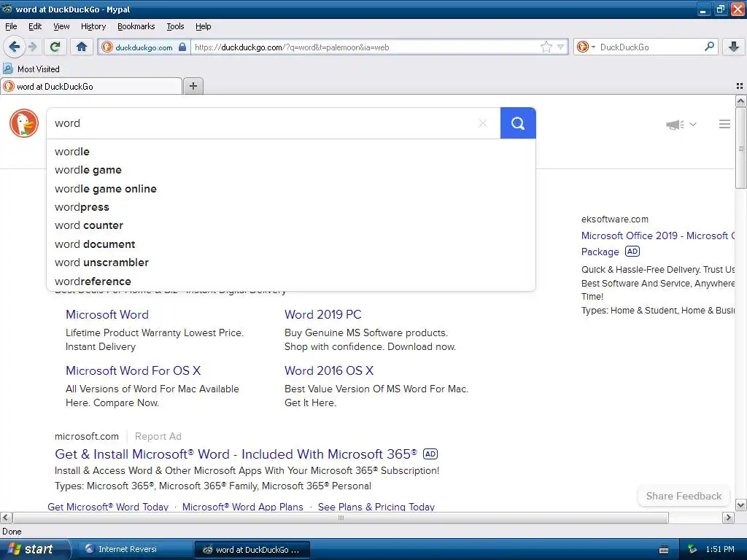Click the browser URL address field
Image resolution: width=747 pixels, height=560 pixels.
(x=365, y=47)
